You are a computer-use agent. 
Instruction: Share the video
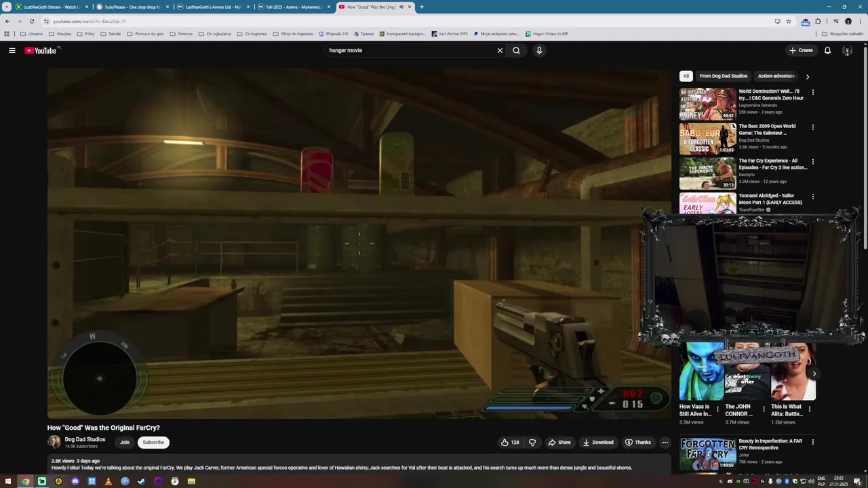coord(559,442)
